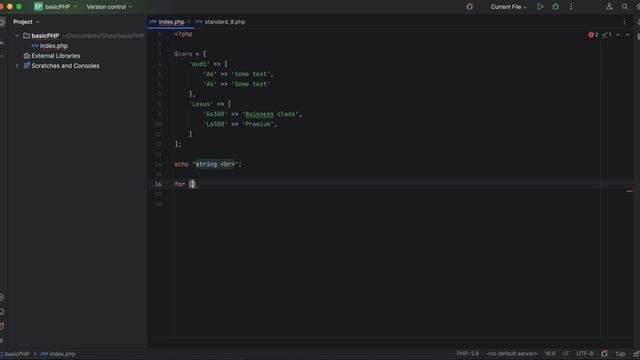Click the basicPHP breadcrumb in the status bar
This screenshot has width=640, height=360.
click(17, 354)
